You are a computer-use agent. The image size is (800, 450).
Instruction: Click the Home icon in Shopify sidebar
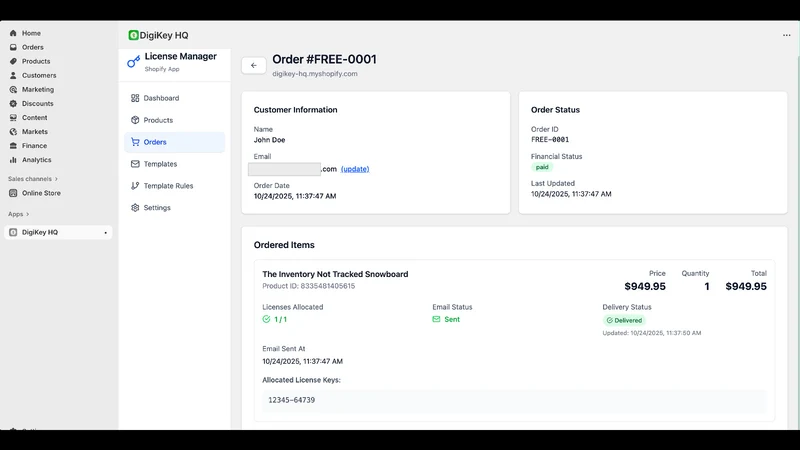pyautogui.click(x=13, y=33)
